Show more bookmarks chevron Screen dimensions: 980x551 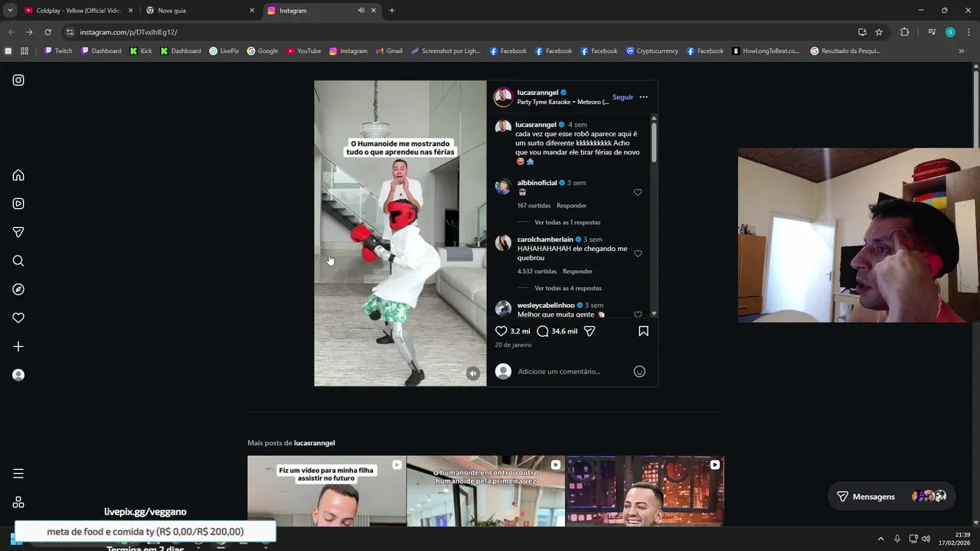coord(962,51)
